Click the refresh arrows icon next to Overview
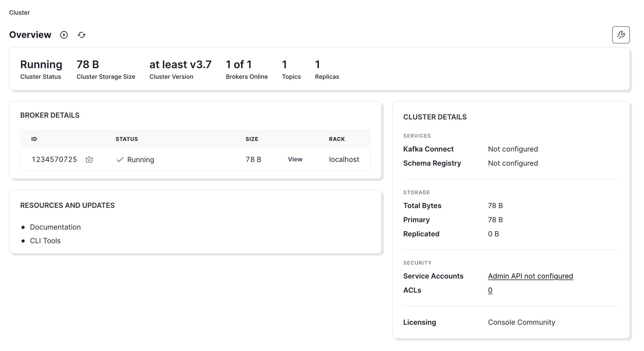644x351 pixels. (81, 35)
